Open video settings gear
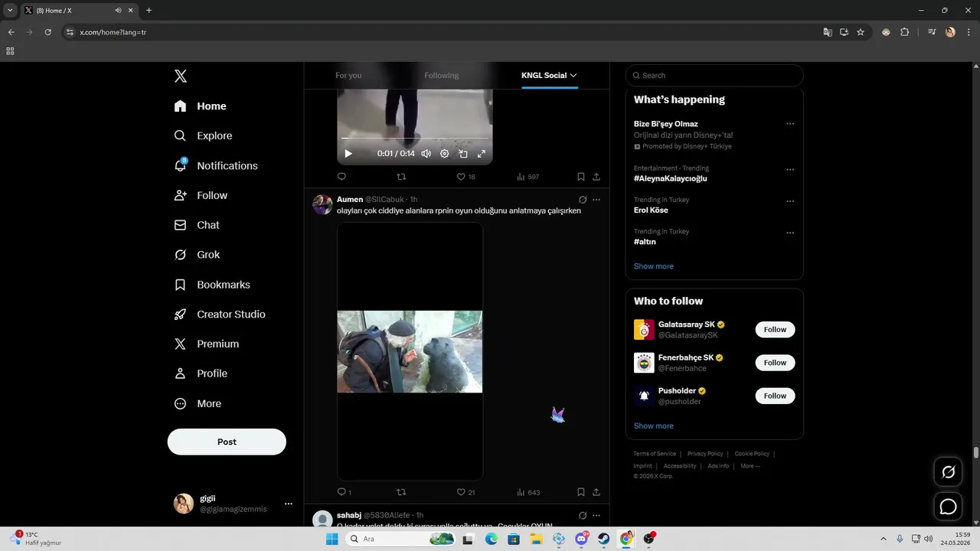 [444, 154]
